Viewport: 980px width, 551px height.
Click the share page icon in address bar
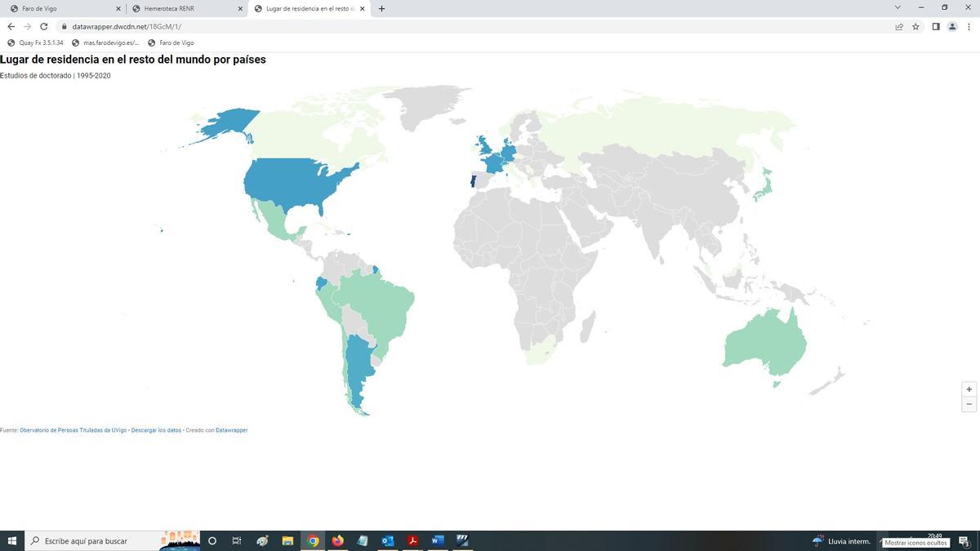pos(899,26)
